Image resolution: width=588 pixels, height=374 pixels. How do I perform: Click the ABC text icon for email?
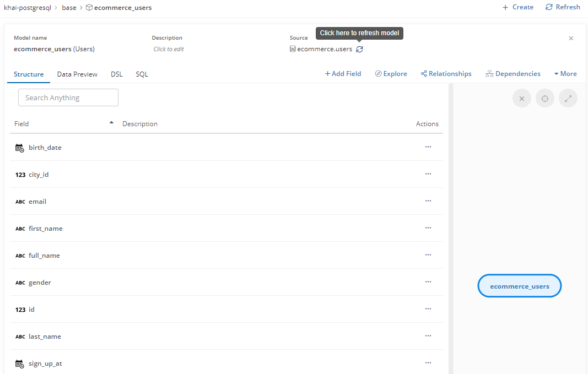[20, 202]
